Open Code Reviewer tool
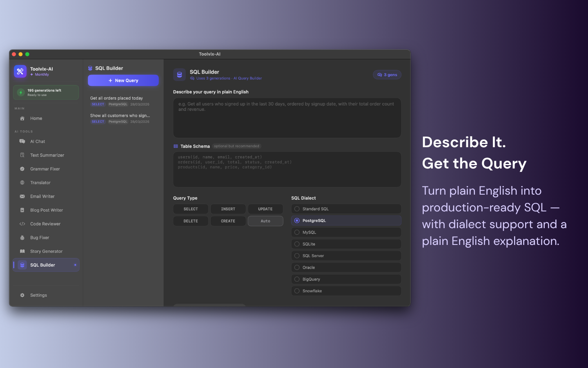This screenshot has height=368, width=588. [46, 224]
